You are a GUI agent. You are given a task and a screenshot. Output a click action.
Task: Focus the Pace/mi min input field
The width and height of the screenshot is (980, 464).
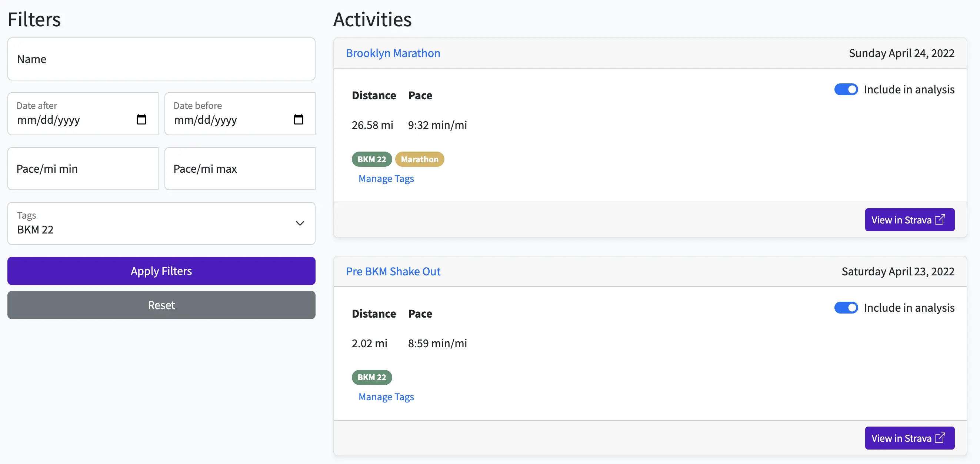83,169
